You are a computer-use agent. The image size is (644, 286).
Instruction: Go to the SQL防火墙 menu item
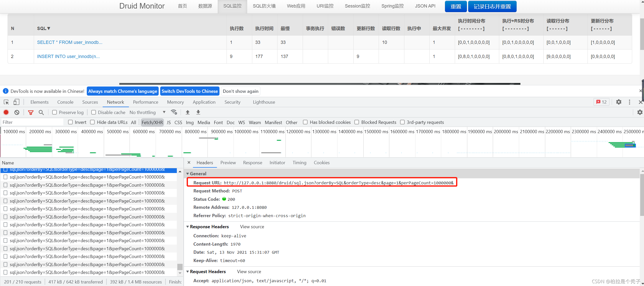click(264, 6)
